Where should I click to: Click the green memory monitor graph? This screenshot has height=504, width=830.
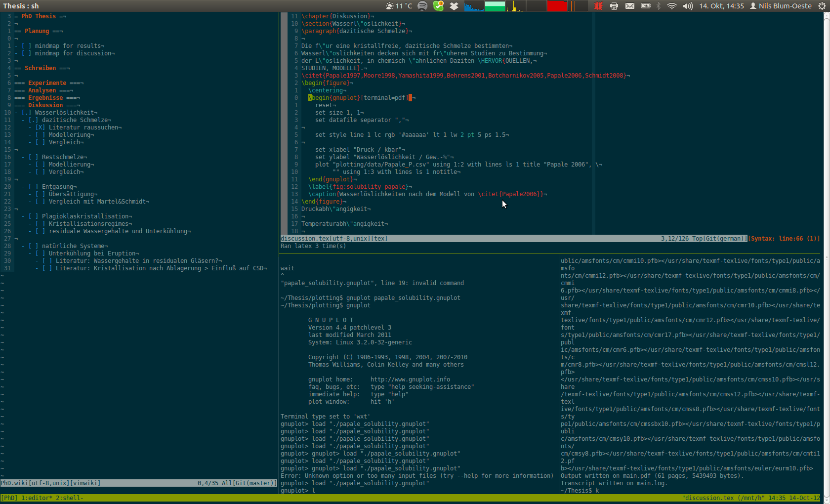click(x=495, y=6)
